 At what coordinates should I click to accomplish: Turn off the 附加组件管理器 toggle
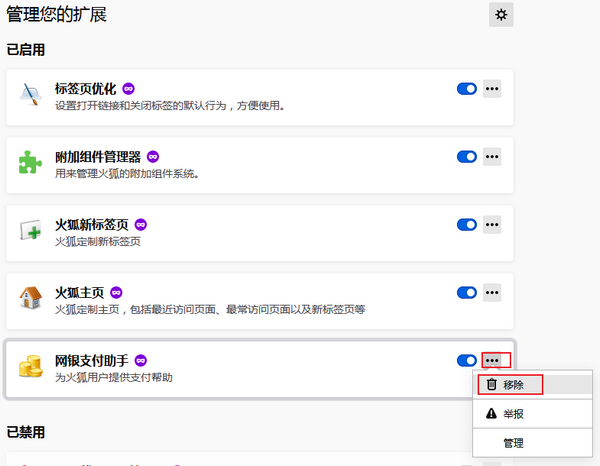click(466, 156)
